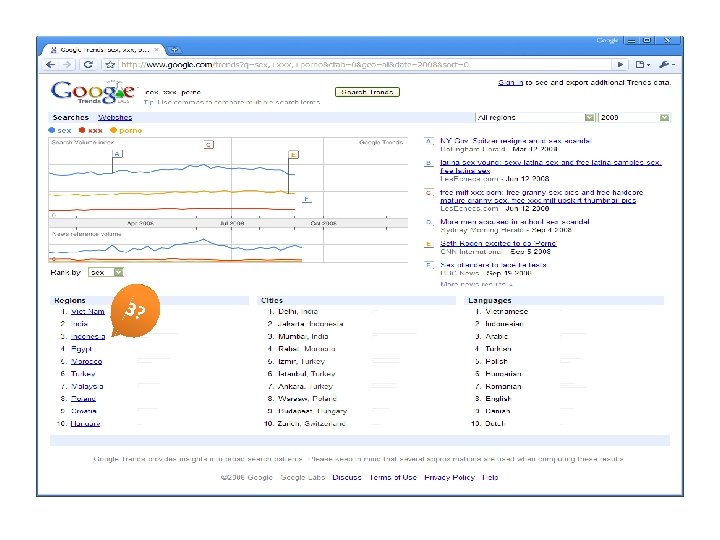
Task: Click the D label beside the Sydney Morning Herald item
Action: pos(428,222)
